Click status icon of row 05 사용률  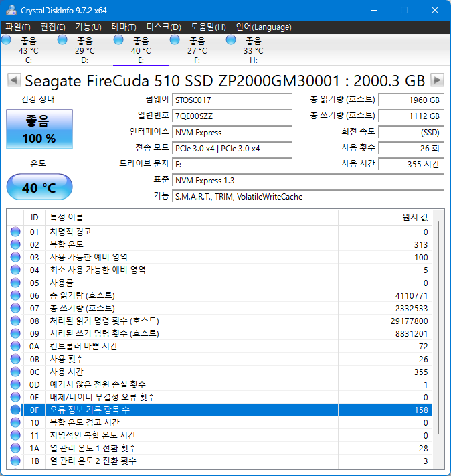pyautogui.click(x=15, y=283)
